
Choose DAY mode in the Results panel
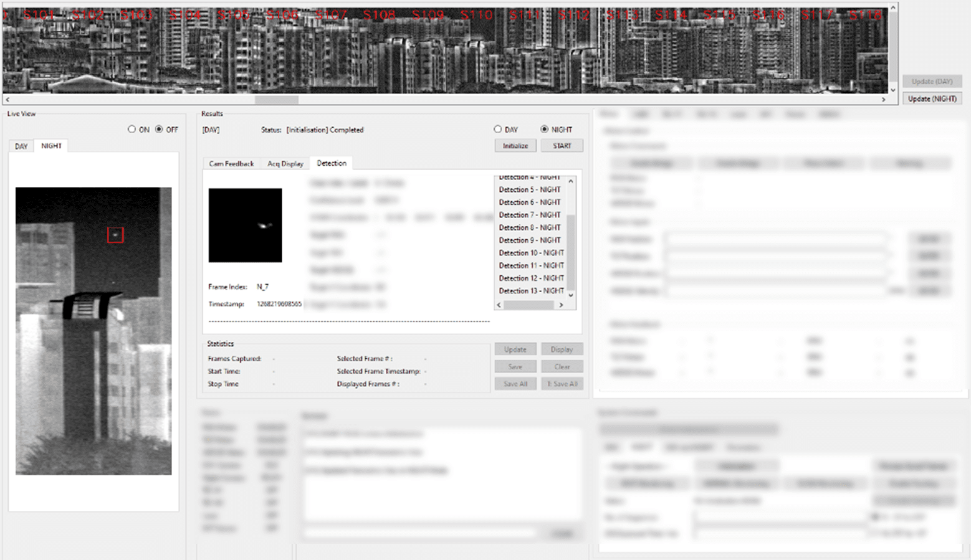(497, 130)
